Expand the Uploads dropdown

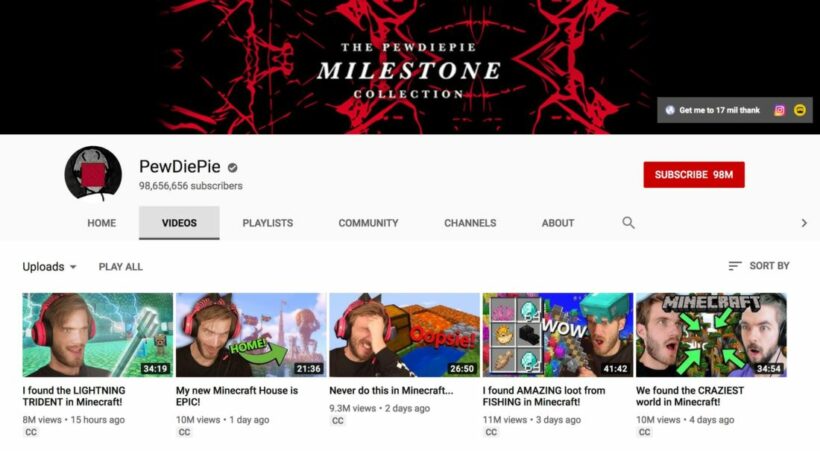(x=49, y=267)
